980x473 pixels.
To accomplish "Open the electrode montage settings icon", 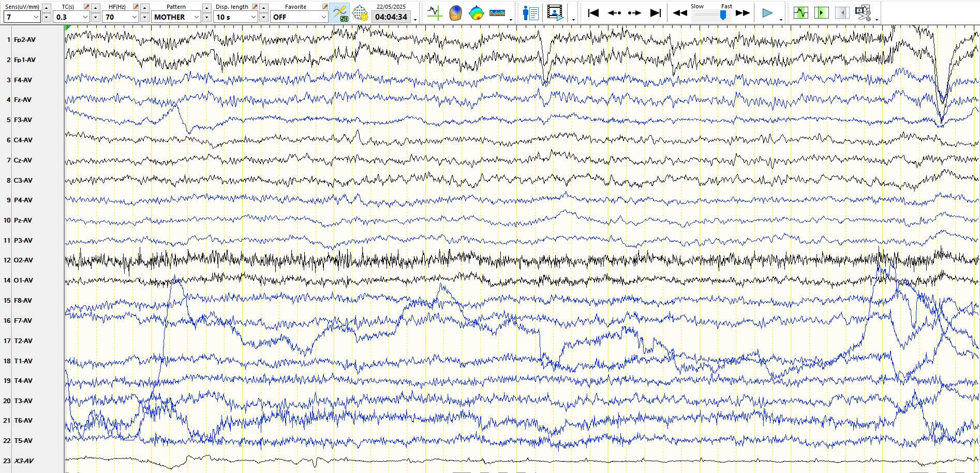I will 360,12.
